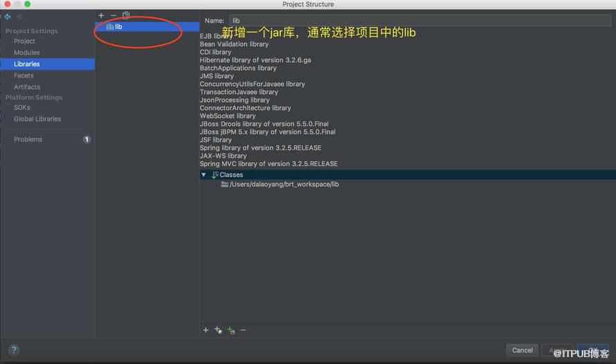Click the Cancel button

[x=522, y=350]
